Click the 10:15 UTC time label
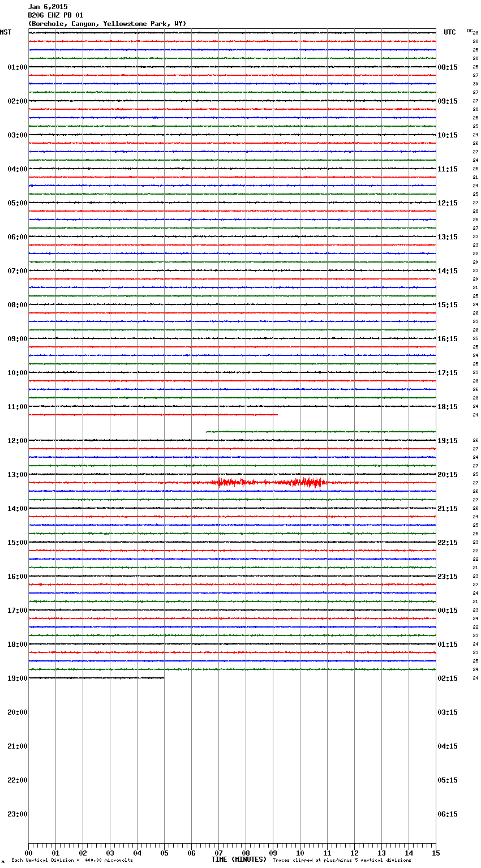481x868 pixels. tap(448, 135)
